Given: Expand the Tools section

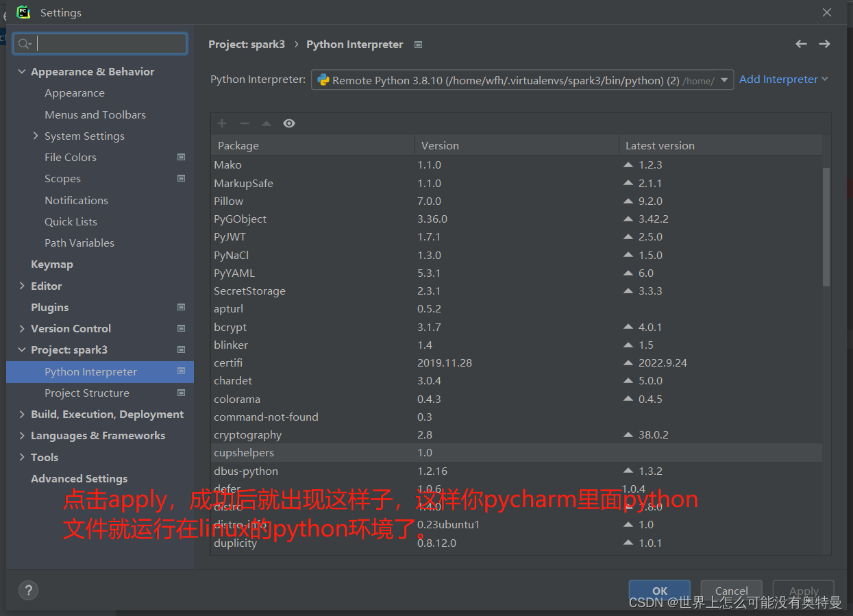Looking at the screenshot, I should tap(22, 457).
